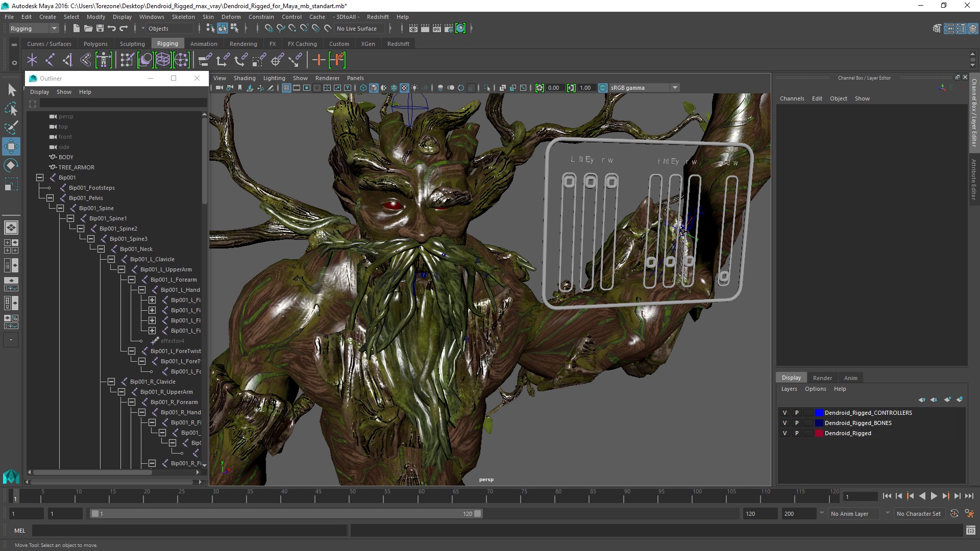Toggle playback P of Dendroid_Rigged layer

pos(796,433)
